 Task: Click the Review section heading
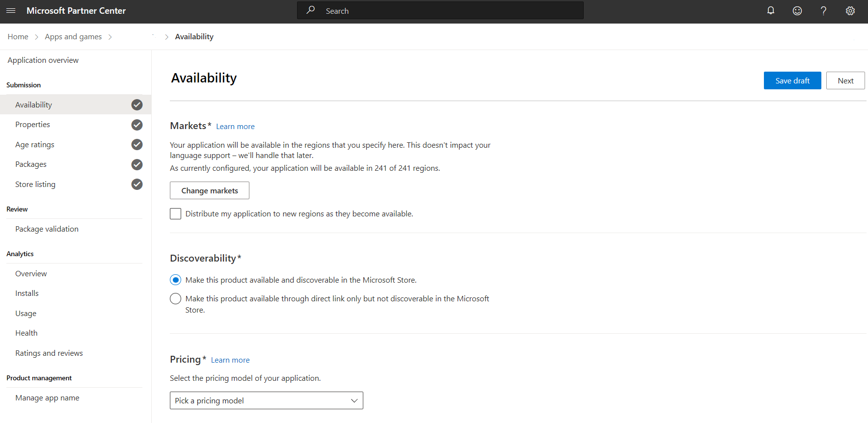coord(17,209)
